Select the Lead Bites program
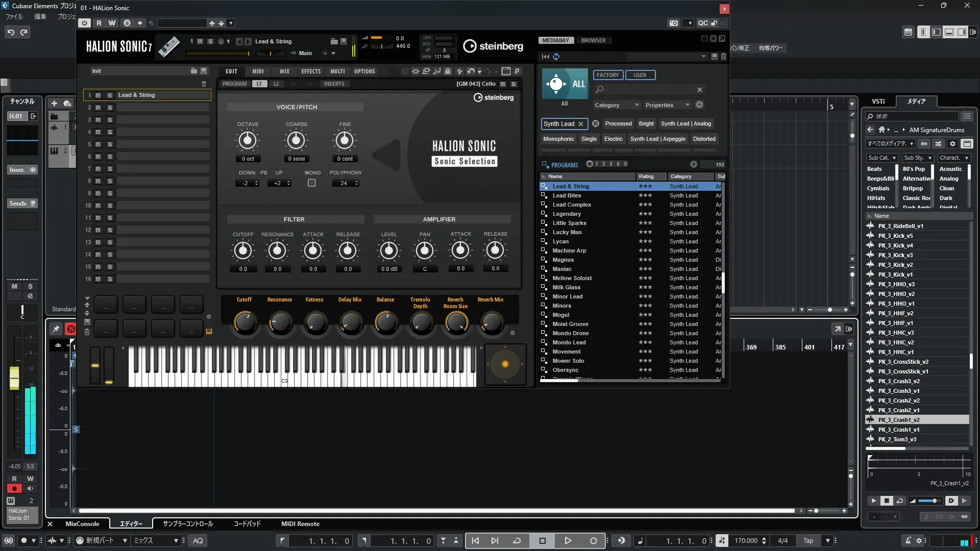980x551 pixels. point(567,195)
